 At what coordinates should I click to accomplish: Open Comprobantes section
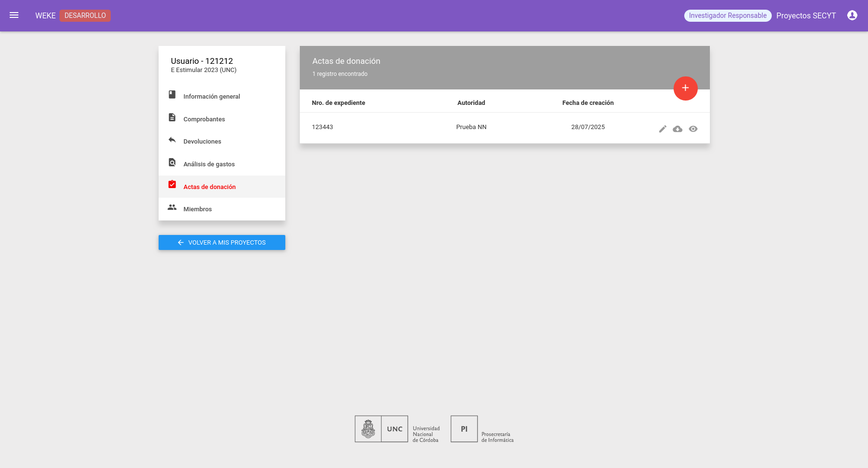pyautogui.click(x=222, y=119)
